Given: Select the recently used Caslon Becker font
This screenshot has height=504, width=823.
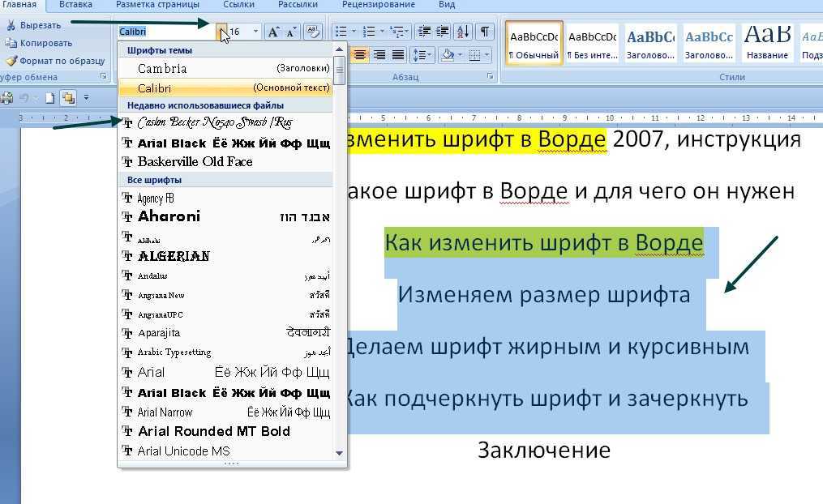Looking at the screenshot, I should coord(225,122).
